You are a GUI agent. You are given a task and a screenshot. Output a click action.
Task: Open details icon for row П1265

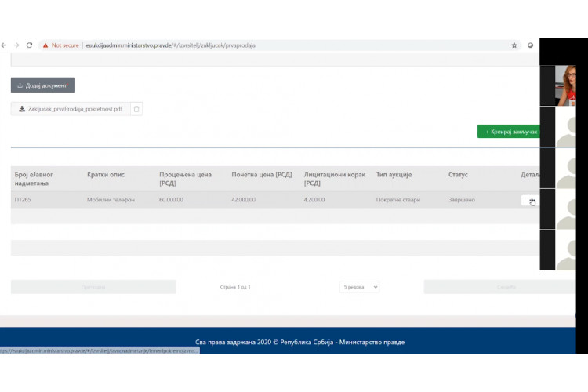pos(530,201)
